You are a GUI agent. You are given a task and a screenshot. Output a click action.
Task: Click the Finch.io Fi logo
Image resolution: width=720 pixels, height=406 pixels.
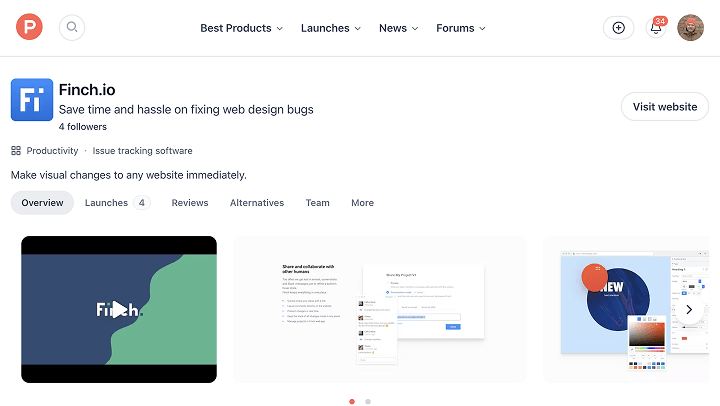[32, 100]
